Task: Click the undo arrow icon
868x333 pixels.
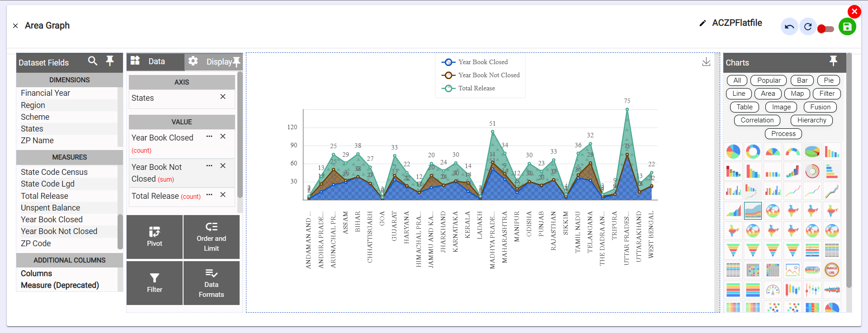Action: click(789, 27)
